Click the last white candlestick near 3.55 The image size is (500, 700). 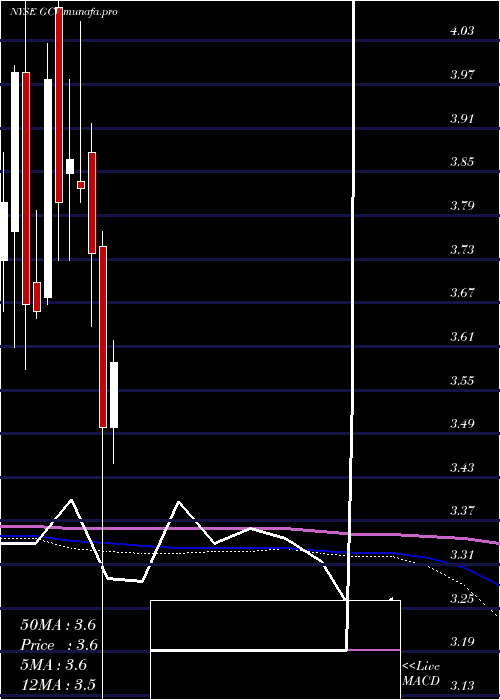[x=114, y=395]
